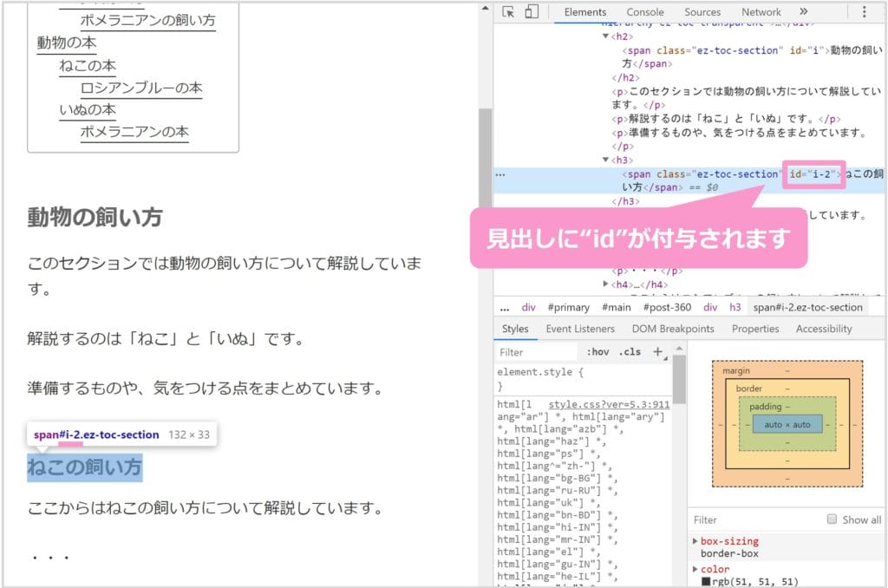The image size is (888, 588).
Task: Click the ellipsis beside the selected span row
Action: click(500, 174)
